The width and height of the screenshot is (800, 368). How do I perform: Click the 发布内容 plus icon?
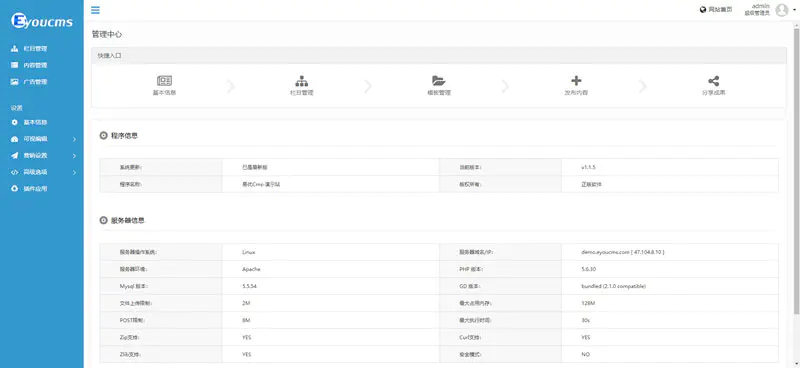pyautogui.click(x=576, y=81)
